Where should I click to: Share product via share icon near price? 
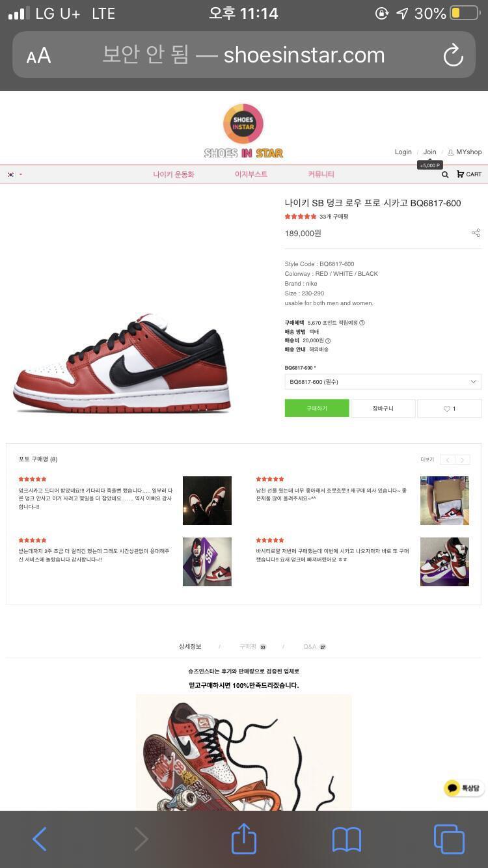click(476, 233)
